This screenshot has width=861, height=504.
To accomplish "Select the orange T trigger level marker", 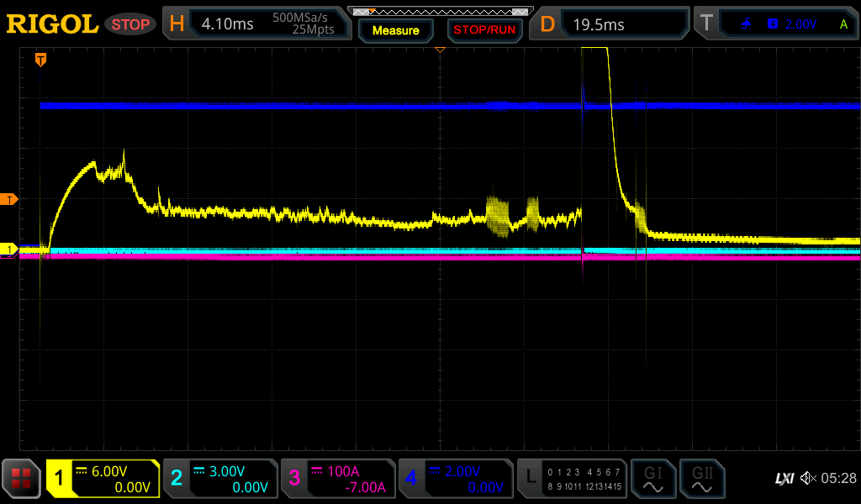I will [x=9, y=199].
